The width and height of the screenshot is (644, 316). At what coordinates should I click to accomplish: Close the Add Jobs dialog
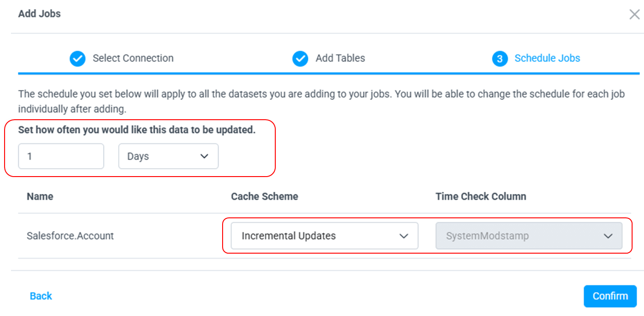pos(634,14)
